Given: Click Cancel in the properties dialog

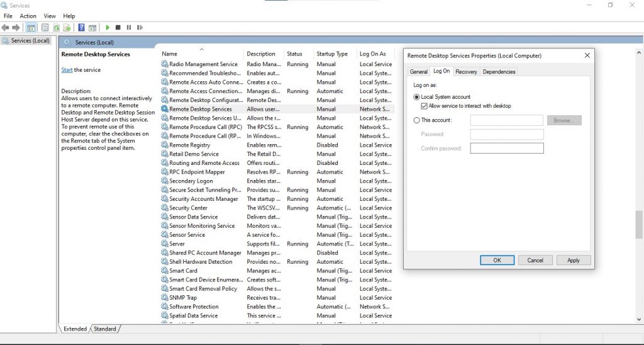Looking at the screenshot, I should 535,260.
